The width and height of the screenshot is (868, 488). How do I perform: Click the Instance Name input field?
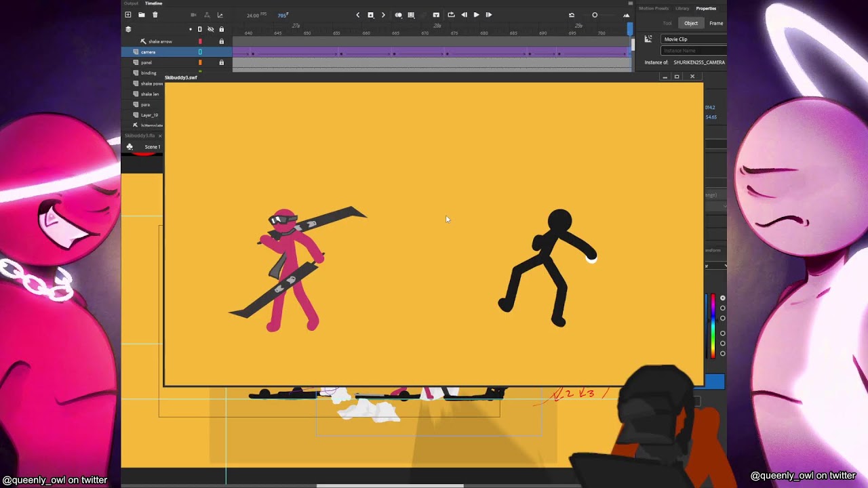click(x=694, y=50)
